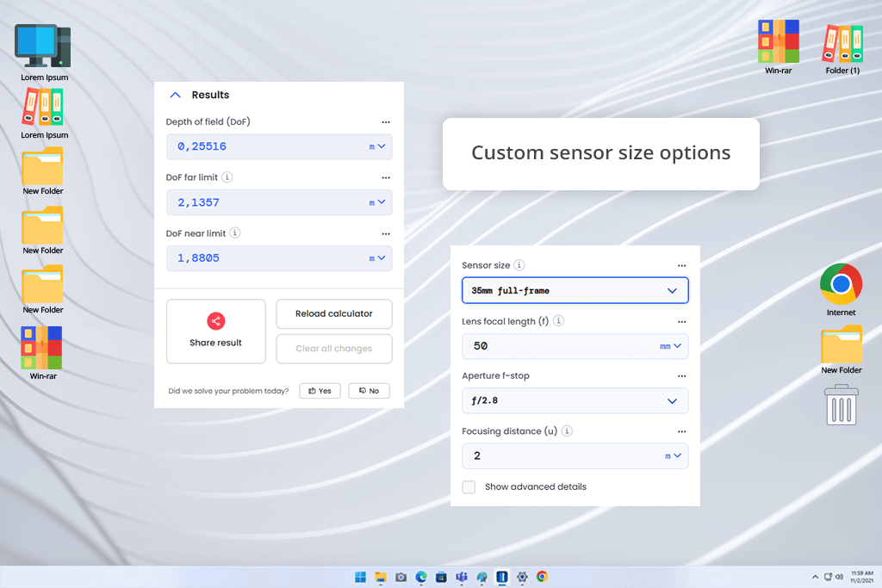
Task: Open the Windows Start menu
Action: click(361, 577)
